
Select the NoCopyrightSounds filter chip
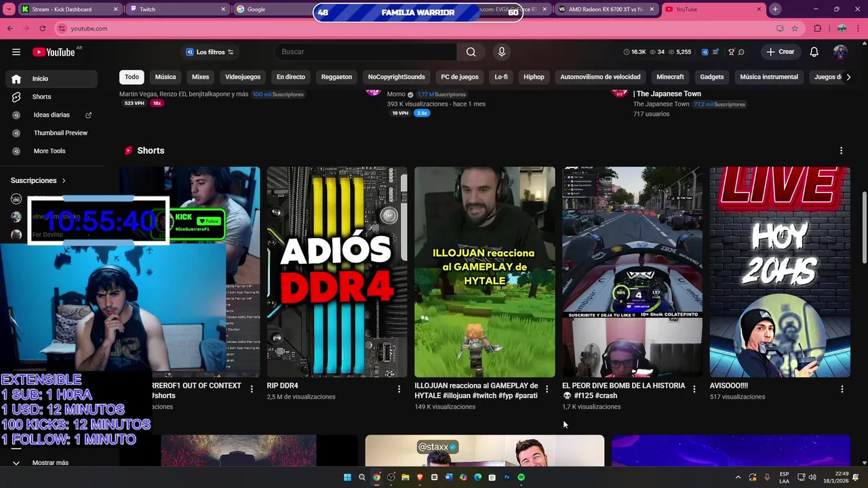coord(397,77)
